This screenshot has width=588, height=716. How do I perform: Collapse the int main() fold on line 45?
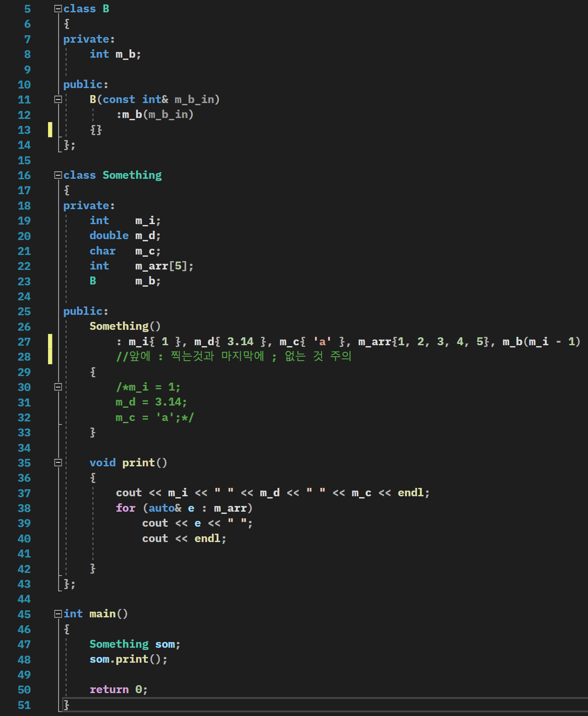pyautogui.click(x=58, y=614)
